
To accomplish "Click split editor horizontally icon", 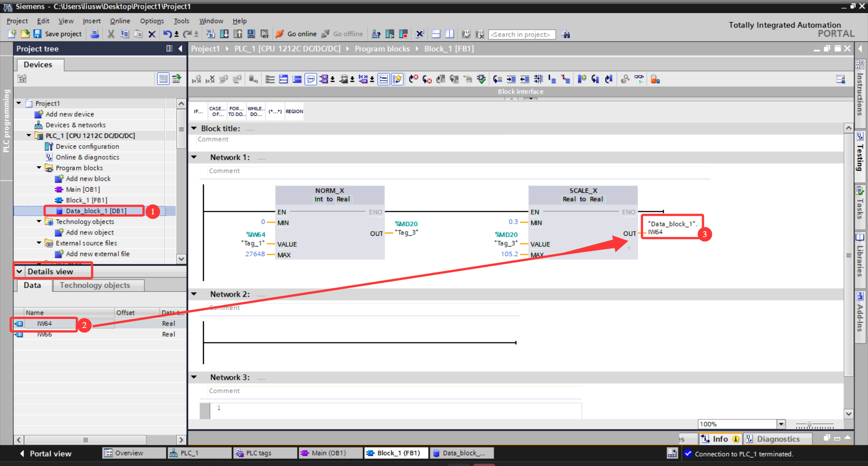I will (436, 34).
